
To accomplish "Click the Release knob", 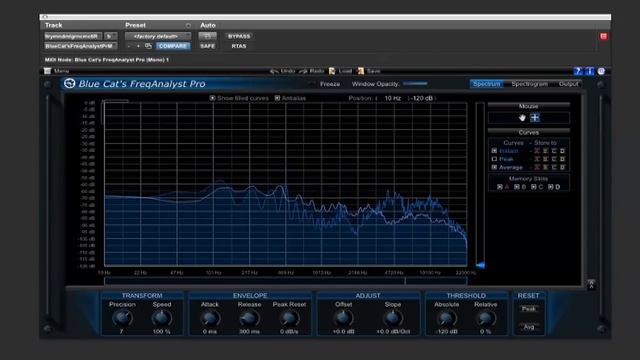I will 249,318.
